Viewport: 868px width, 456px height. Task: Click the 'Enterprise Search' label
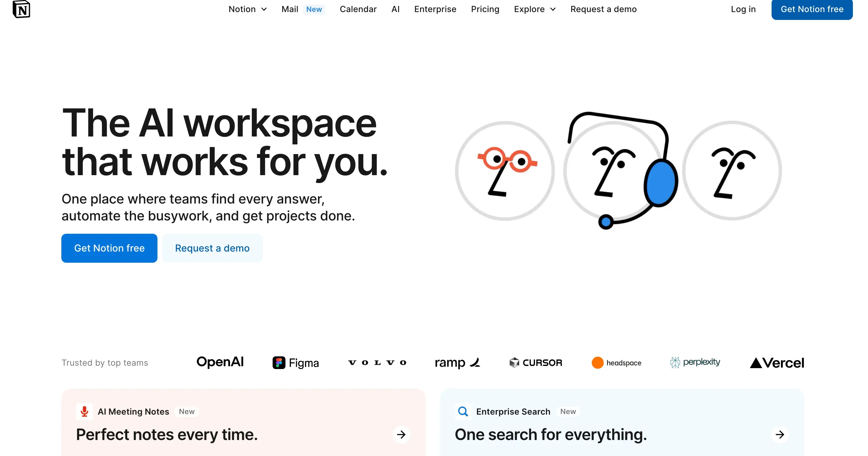click(x=513, y=412)
